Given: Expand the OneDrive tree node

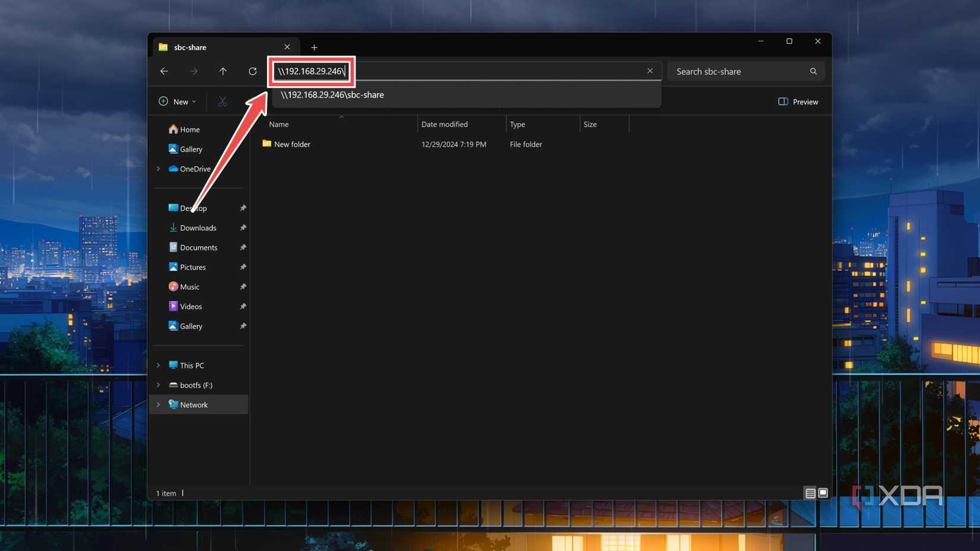Looking at the screenshot, I should 159,169.
